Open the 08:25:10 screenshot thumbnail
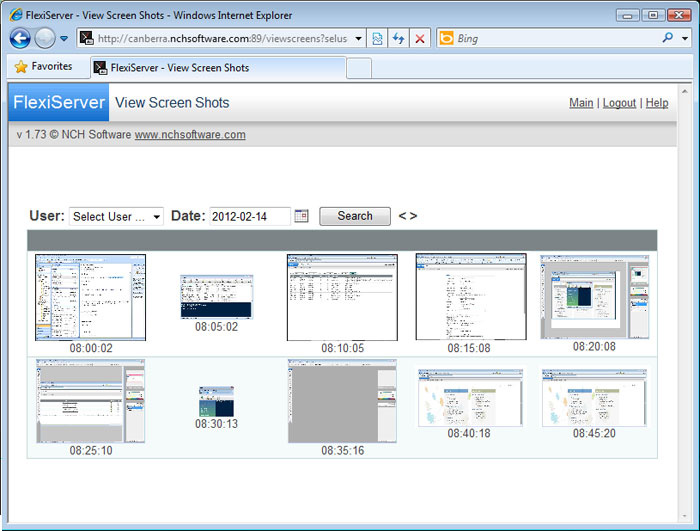This screenshot has width=700, height=531. pos(91,401)
